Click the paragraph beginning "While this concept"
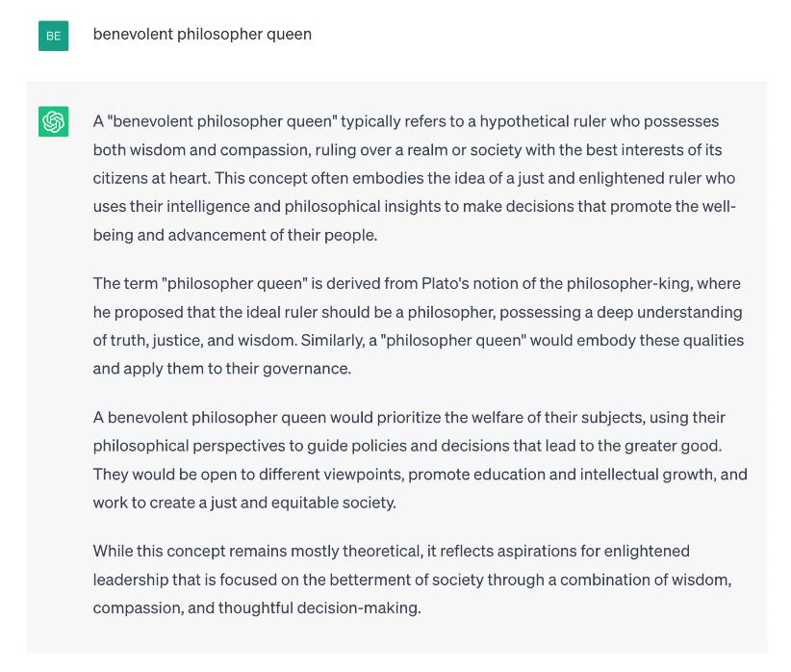Viewport: 791px width, 672px height. point(412,579)
